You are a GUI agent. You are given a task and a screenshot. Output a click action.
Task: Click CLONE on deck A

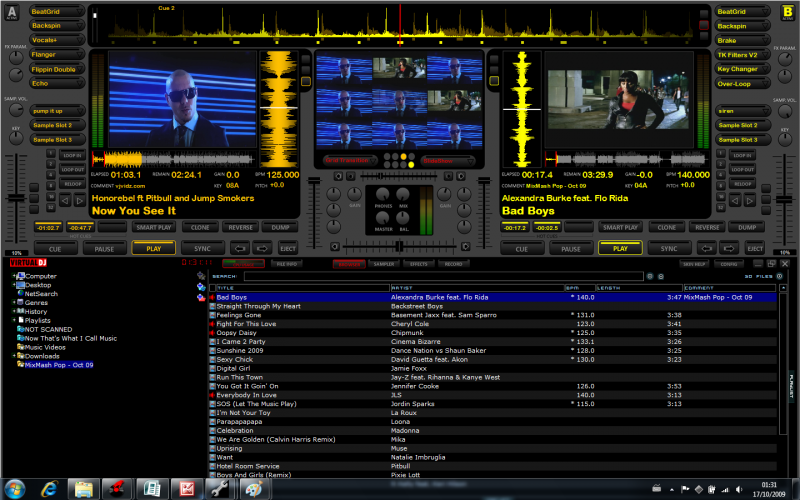click(x=200, y=228)
